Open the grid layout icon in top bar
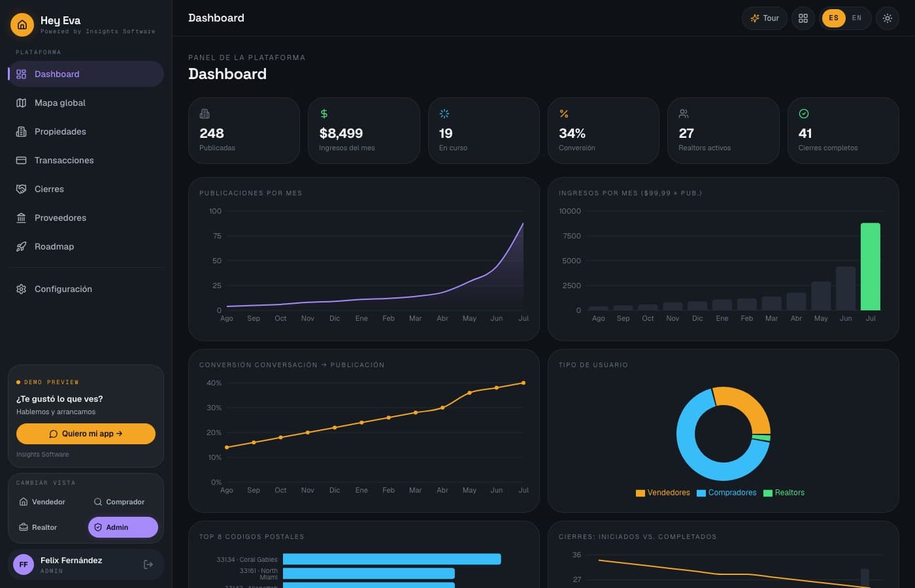The width and height of the screenshot is (915, 588). coord(803,18)
